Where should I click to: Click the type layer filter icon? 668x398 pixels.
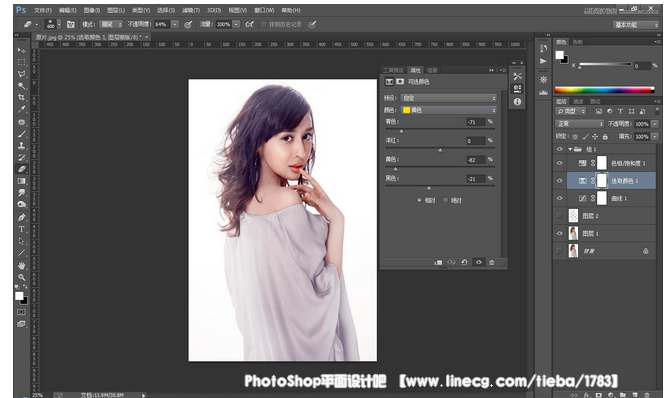click(x=620, y=111)
